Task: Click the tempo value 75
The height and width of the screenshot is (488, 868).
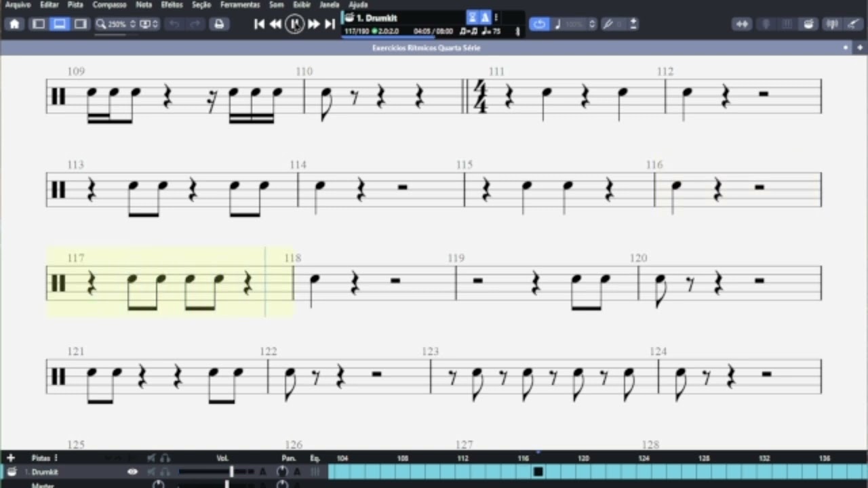Action: click(x=496, y=31)
